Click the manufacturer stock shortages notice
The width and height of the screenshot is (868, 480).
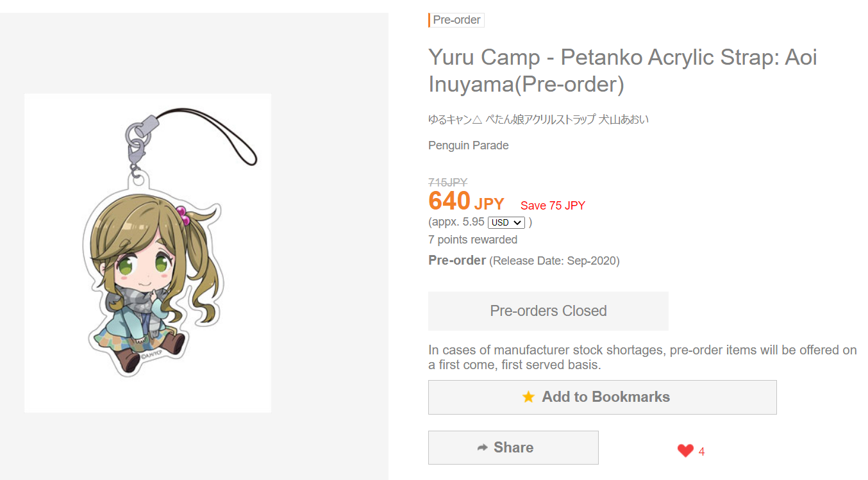click(x=642, y=358)
